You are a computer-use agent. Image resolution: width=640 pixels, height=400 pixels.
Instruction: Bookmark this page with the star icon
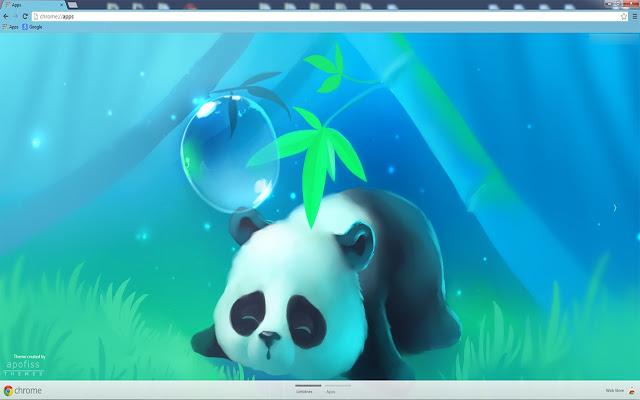click(624, 16)
